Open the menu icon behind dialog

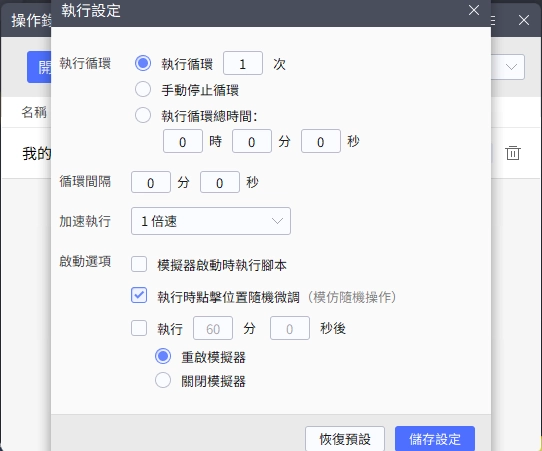tap(493, 20)
